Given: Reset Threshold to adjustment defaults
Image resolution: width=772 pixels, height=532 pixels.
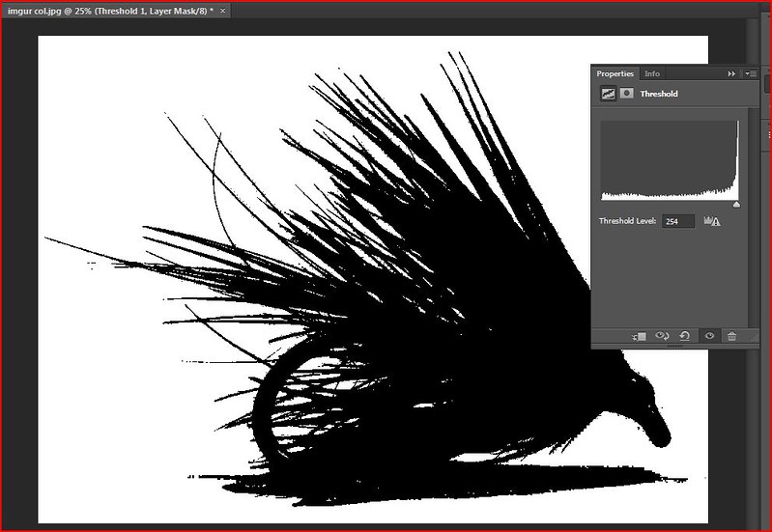Looking at the screenshot, I should coord(685,336).
